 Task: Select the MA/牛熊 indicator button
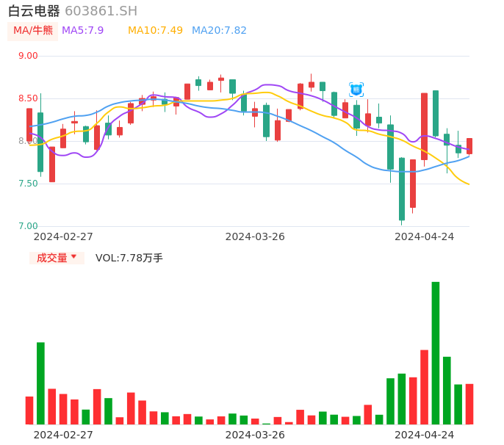[33, 31]
